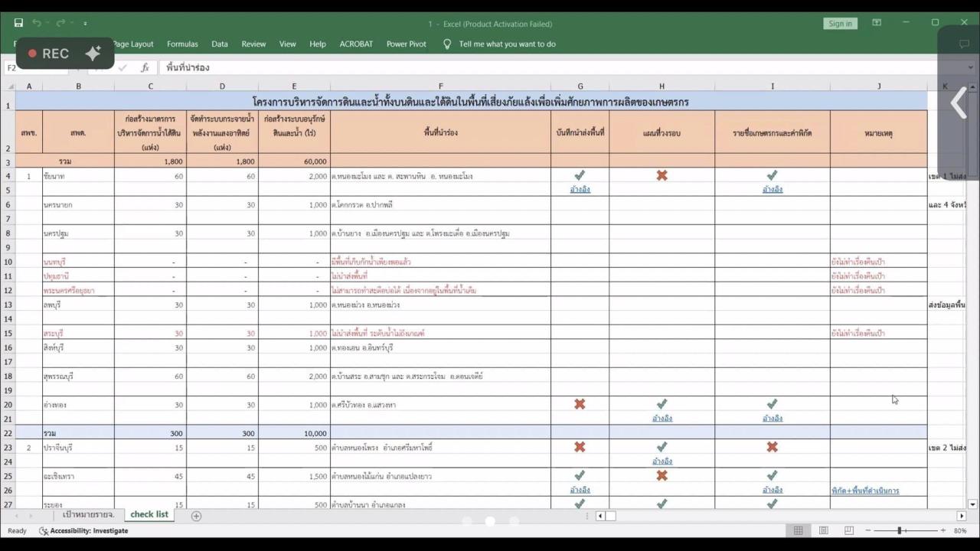
Task: Select the 10,000 total cell in row 22
Action: tap(294, 433)
